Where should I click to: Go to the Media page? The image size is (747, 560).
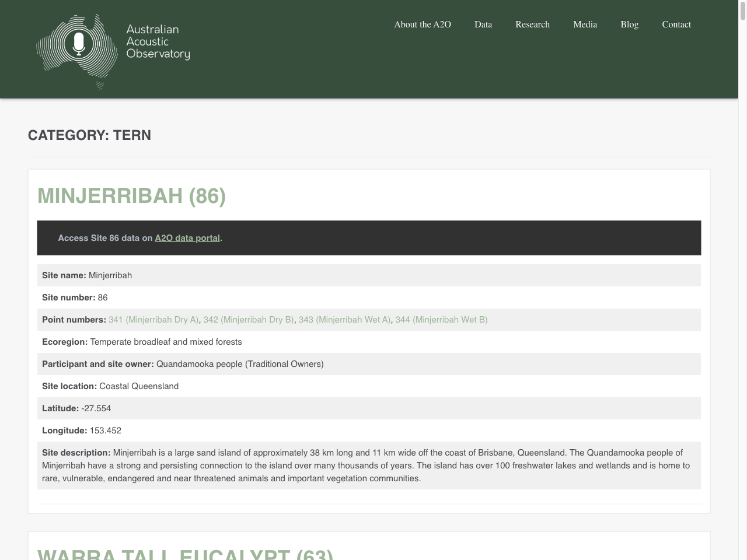click(x=585, y=24)
